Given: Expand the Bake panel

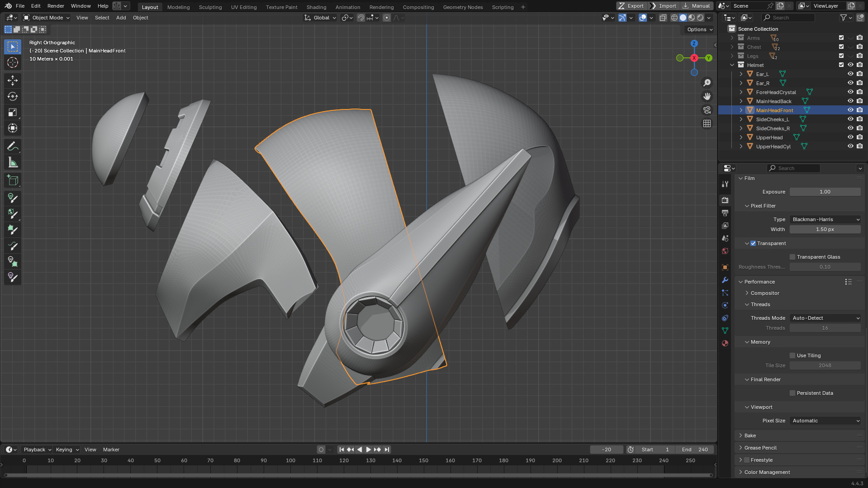Looking at the screenshot, I should pyautogui.click(x=750, y=436).
